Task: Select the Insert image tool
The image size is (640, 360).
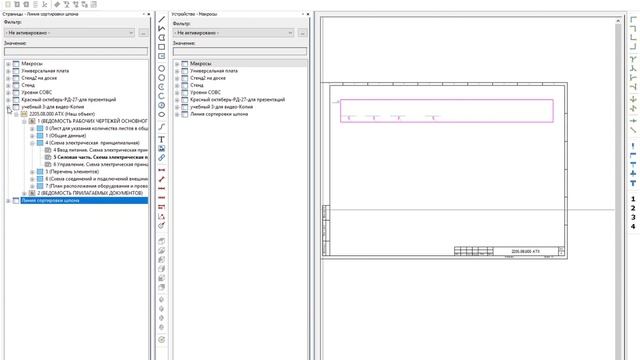Action: (x=162, y=149)
